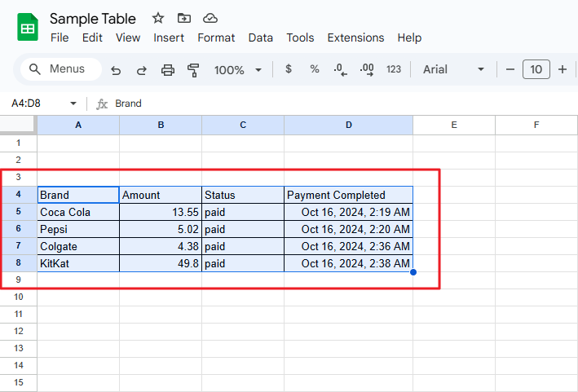Image resolution: width=578 pixels, height=392 pixels.
Task: Select the Oct 16, 2024, 2:38 AM cell
Action: pos(349,263)
